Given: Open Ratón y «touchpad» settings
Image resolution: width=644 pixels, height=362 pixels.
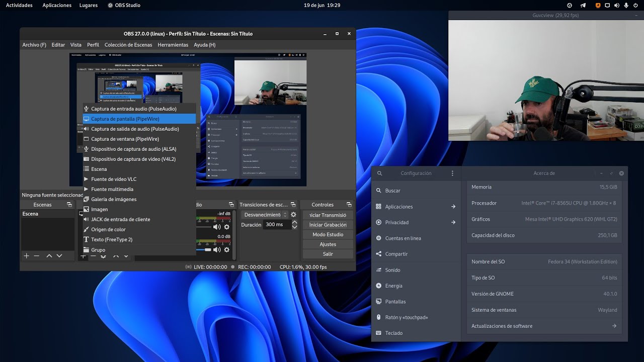Looking at the screenshot, I should click(416, 317).
